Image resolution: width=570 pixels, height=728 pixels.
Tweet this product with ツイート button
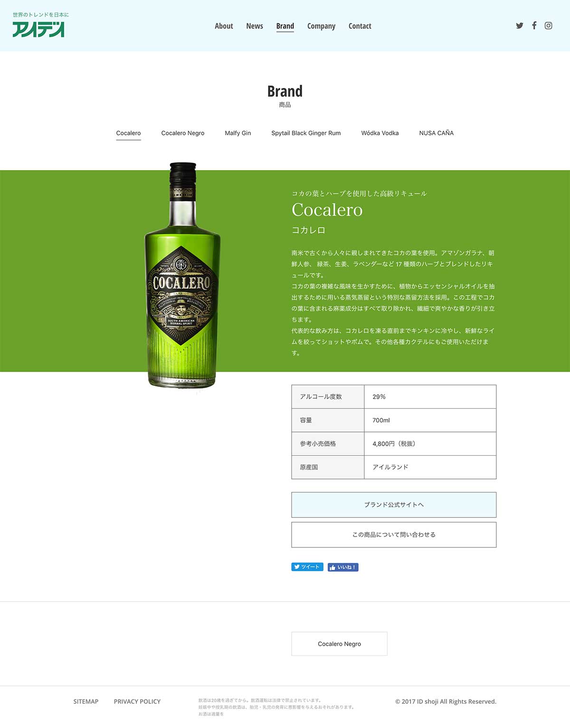307,567
